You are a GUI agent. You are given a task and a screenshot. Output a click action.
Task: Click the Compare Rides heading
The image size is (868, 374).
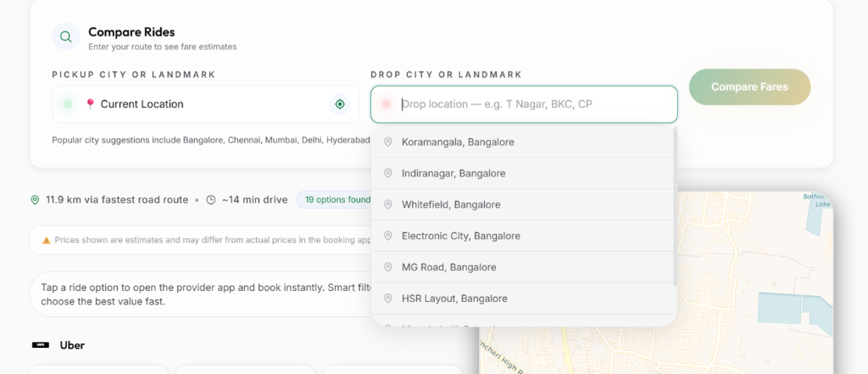click(131, 32)
